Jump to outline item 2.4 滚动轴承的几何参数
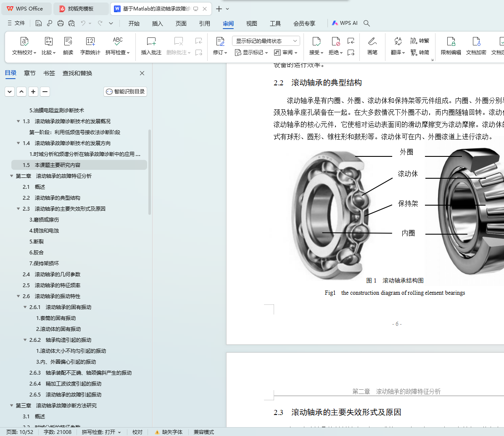504x436 pixels. 51,274
